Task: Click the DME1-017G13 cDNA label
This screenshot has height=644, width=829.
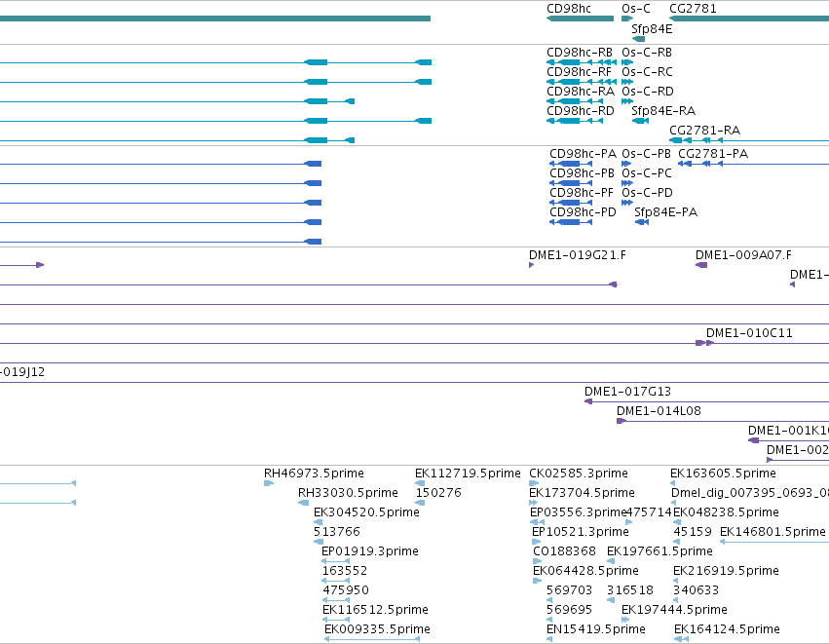Action: [627, 392]
